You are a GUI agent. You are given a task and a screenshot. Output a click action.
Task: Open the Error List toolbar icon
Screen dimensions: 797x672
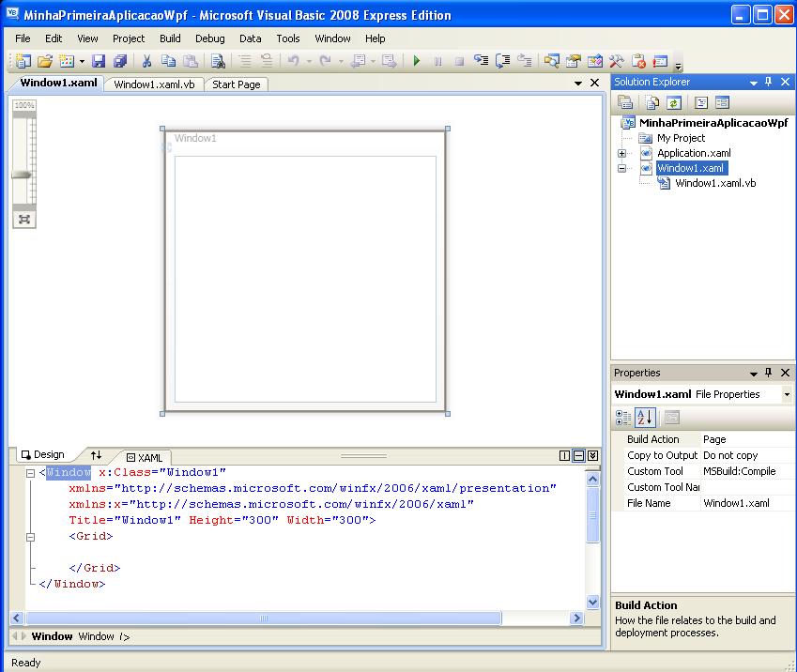tap(638, 61)
